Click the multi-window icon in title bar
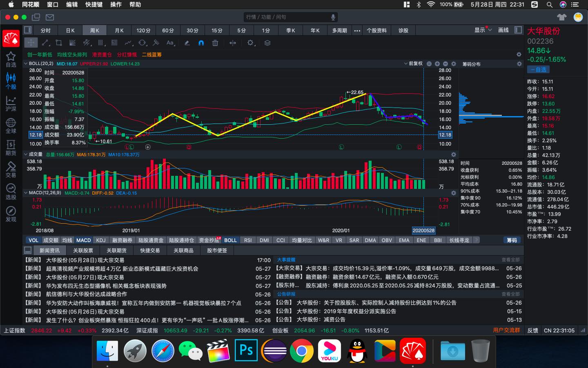The image size is (588, 368). point(36,17)
